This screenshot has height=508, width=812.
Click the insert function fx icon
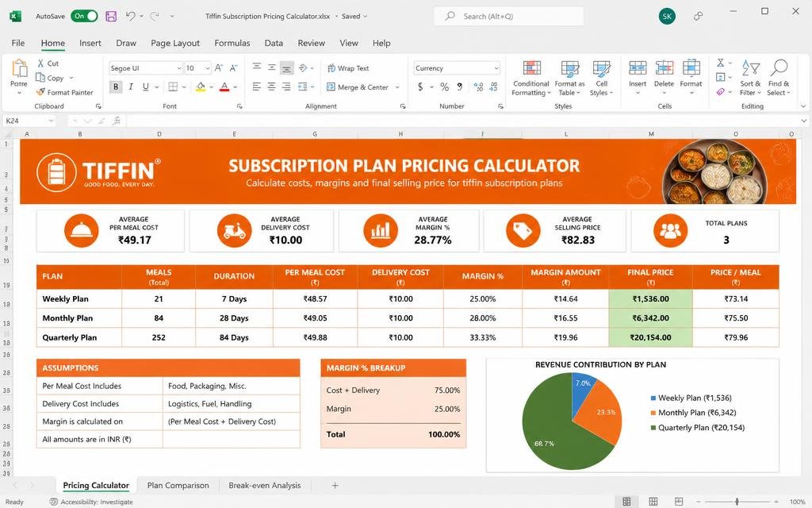117,121
